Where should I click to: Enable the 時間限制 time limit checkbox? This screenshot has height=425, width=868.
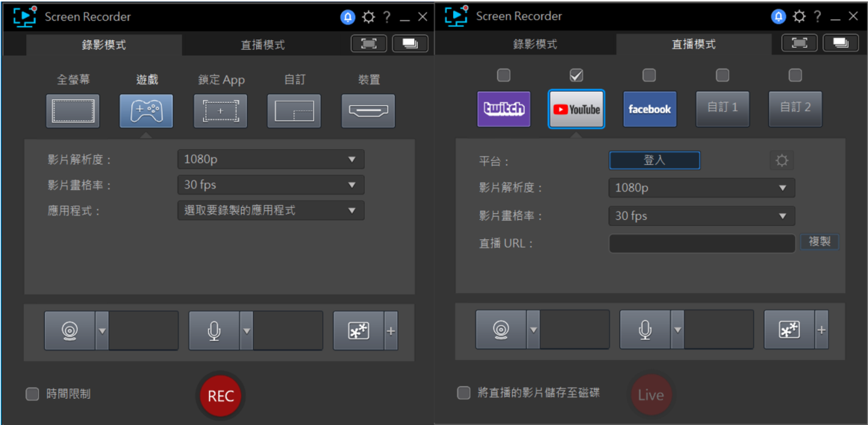[33, 394]
